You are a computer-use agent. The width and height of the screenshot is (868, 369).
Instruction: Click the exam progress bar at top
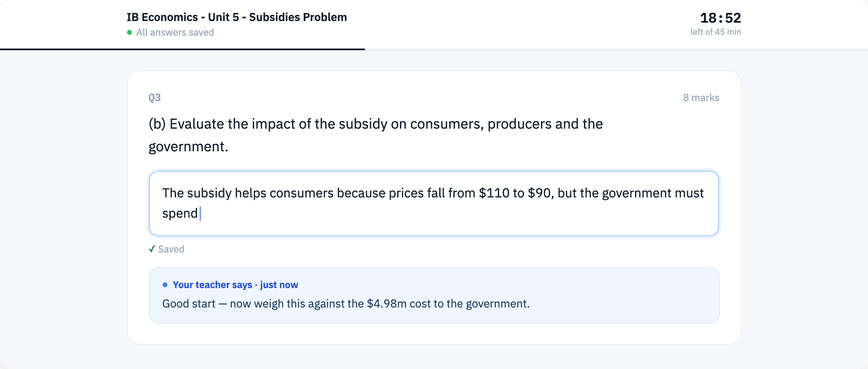(x=434, y=49)
